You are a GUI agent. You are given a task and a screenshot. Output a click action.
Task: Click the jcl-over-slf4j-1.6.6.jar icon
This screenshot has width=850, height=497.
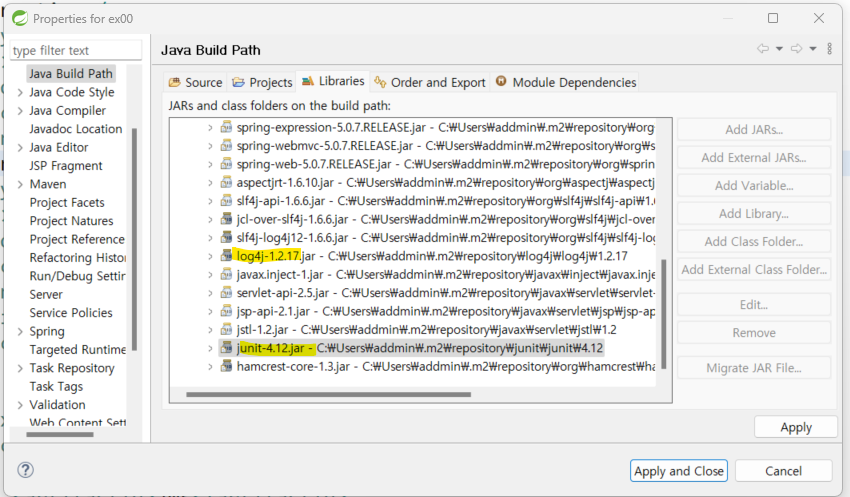(x=226, y=220)
